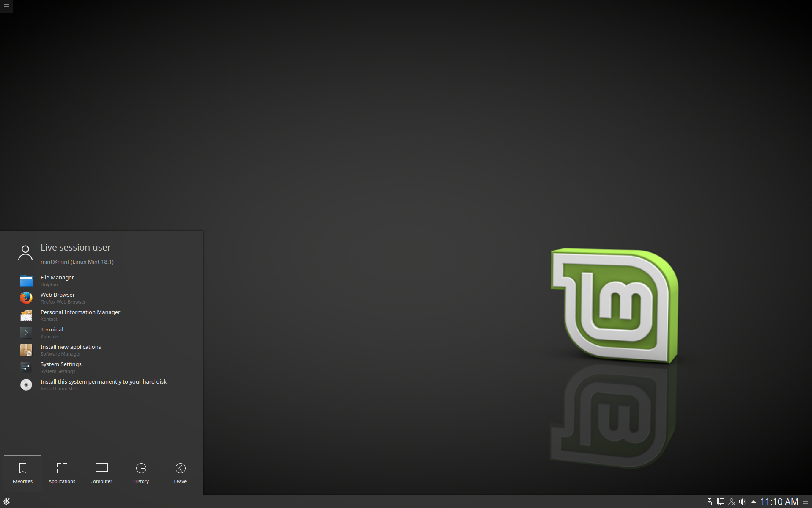
Task: Select History section in start menu
Action: click(x=140, y=472)
